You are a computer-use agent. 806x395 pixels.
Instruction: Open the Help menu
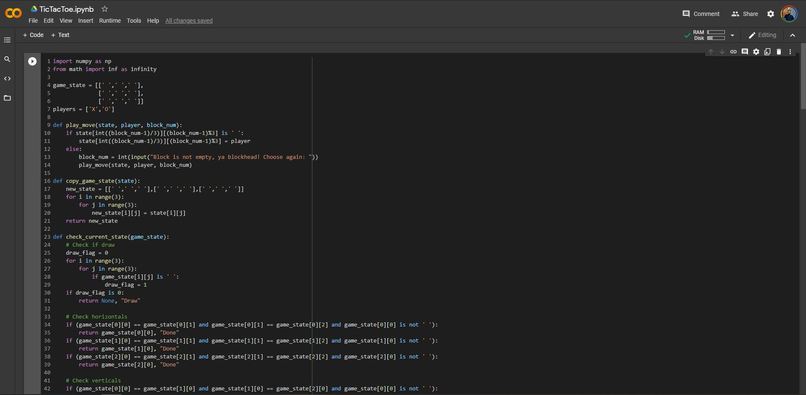pyautogui.click(x=153, y=21)
